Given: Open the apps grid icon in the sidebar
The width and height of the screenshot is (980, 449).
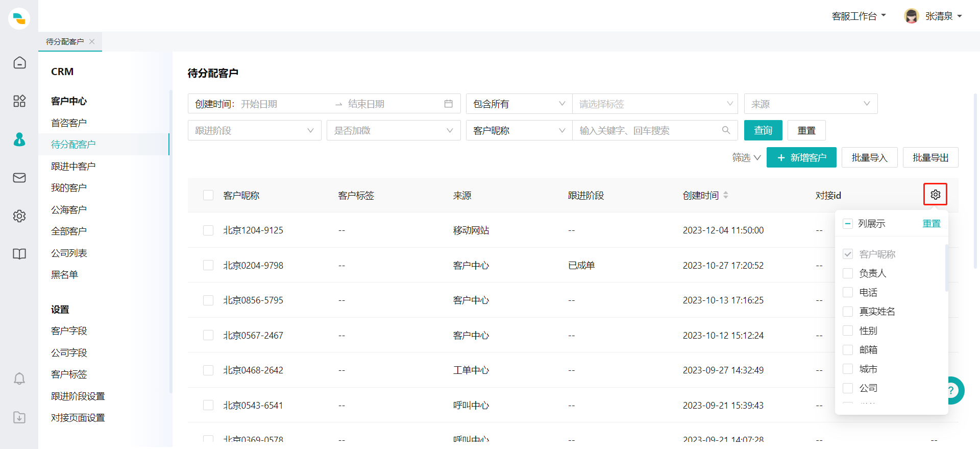Looking at the screenshot, I should [19, 101].
